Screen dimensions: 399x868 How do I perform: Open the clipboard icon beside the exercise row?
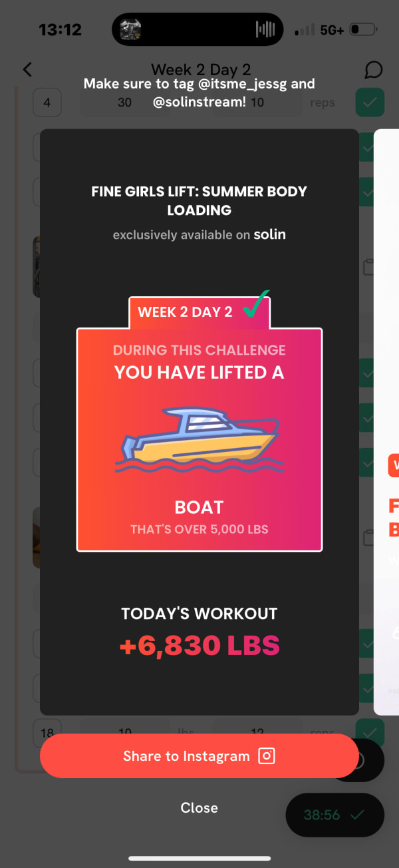(369, 266)
